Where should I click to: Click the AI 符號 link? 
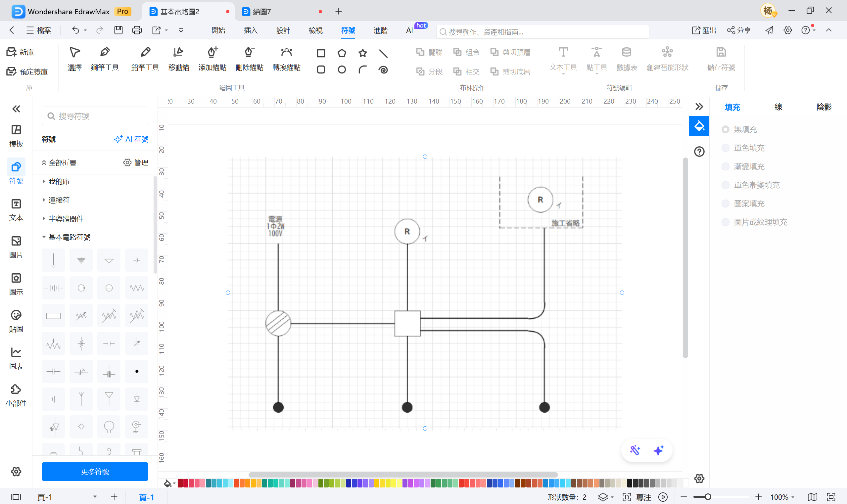pos(131,139)
